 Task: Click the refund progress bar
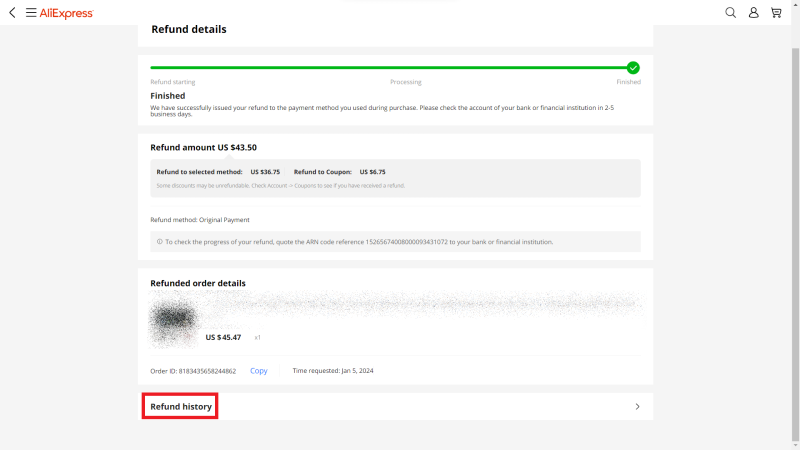pyautogui.click(x=390, y=68)
